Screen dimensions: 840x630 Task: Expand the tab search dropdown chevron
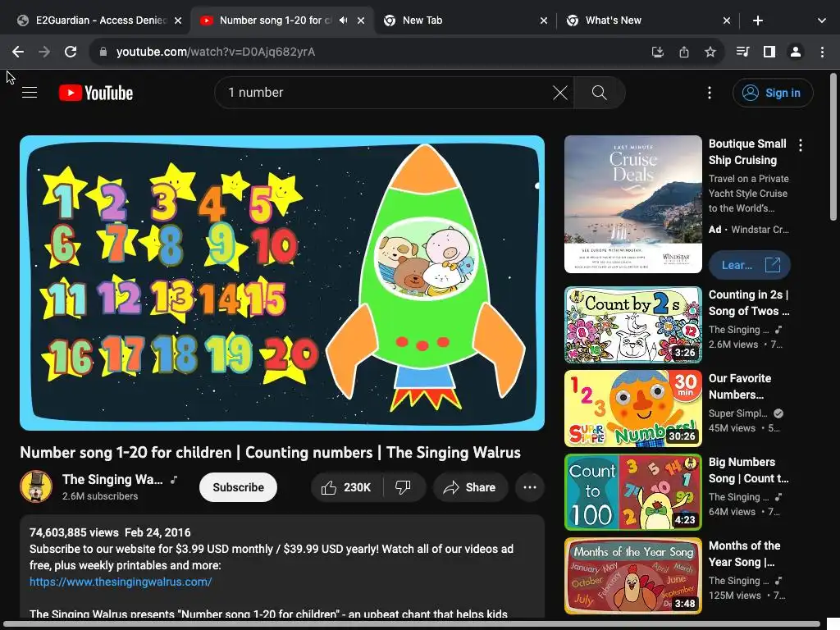822,21
